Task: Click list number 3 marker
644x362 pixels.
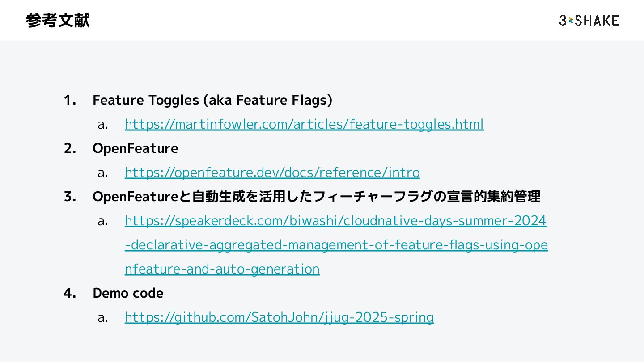Action: coord(69,197)
